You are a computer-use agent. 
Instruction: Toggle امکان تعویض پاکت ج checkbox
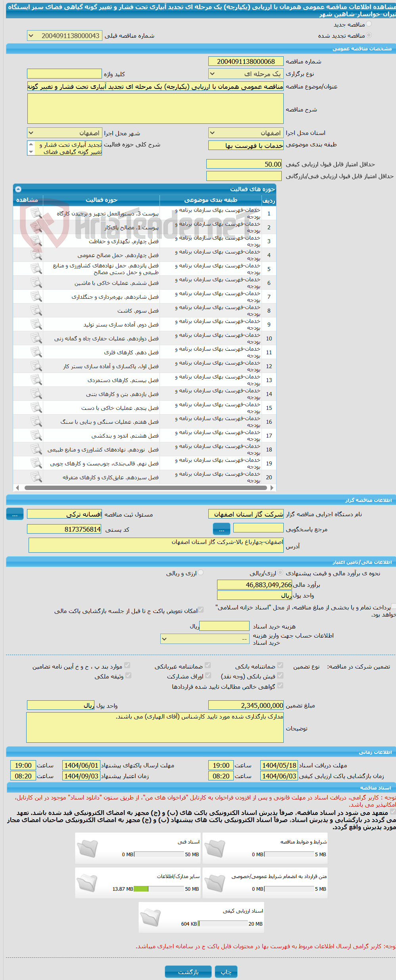(x=201, y=610)
